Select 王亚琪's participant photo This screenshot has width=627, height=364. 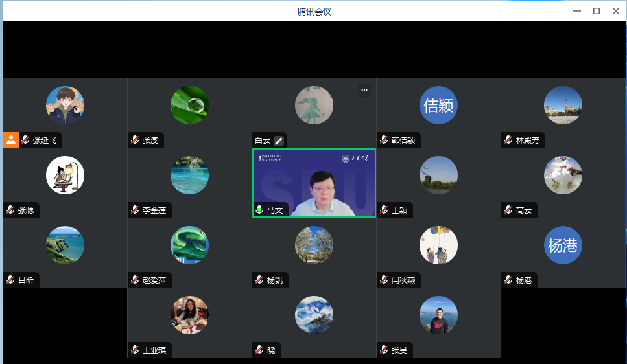(189, 315)
